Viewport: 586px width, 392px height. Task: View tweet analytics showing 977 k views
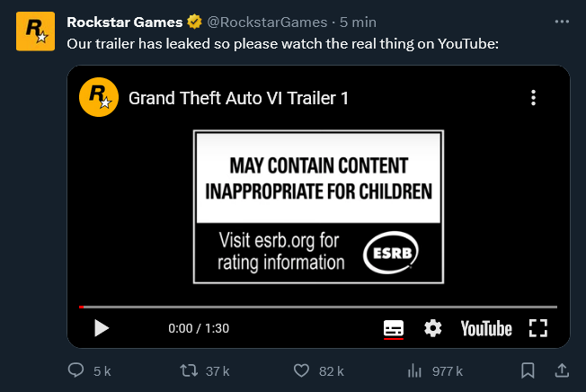pos(415,370)
